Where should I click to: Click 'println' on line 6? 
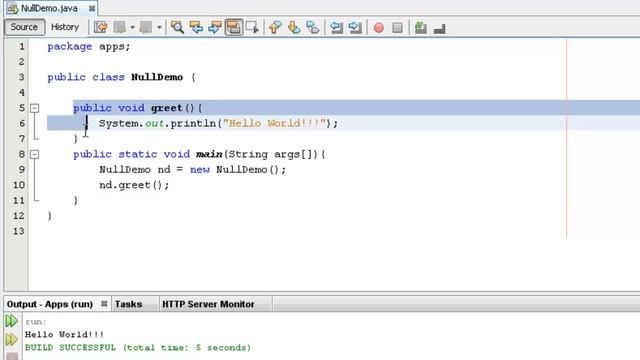click(193, 123)
